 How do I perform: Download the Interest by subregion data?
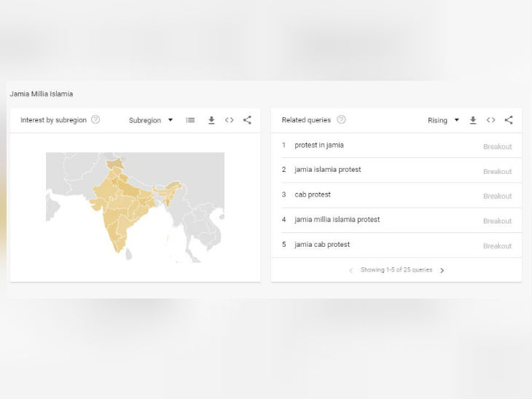(211, 120)
